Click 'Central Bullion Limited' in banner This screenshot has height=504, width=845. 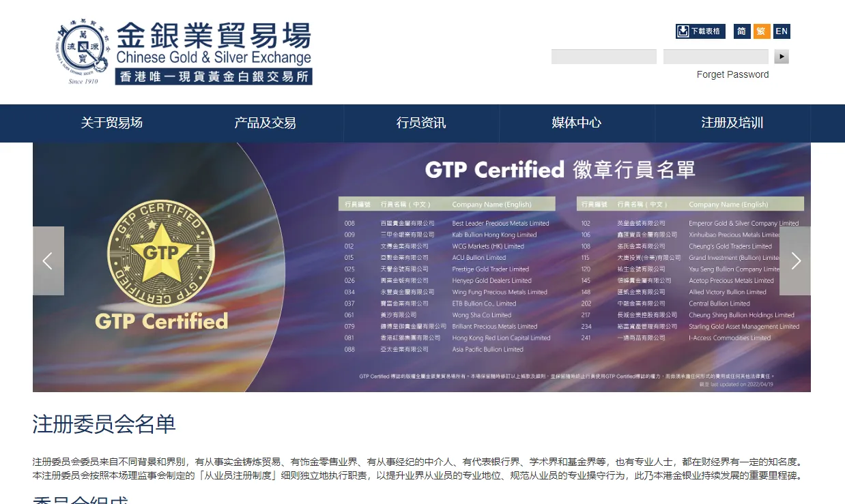coord(719,303)
